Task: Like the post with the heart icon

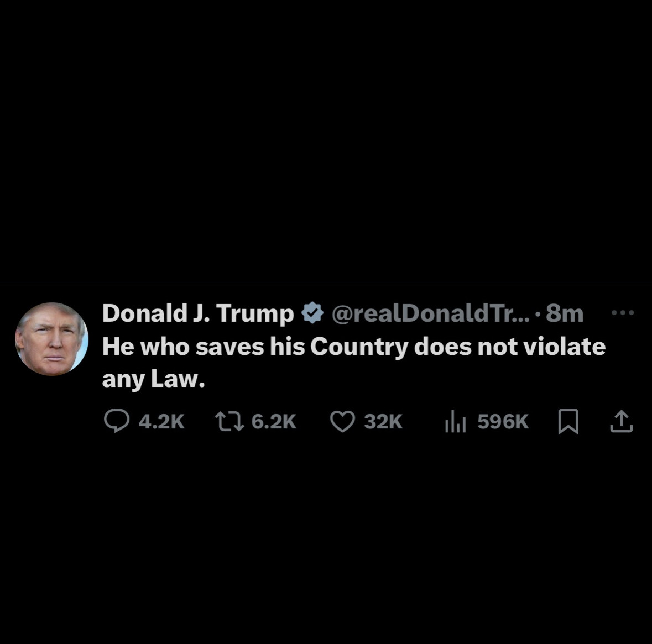Action: coord(343,421)
